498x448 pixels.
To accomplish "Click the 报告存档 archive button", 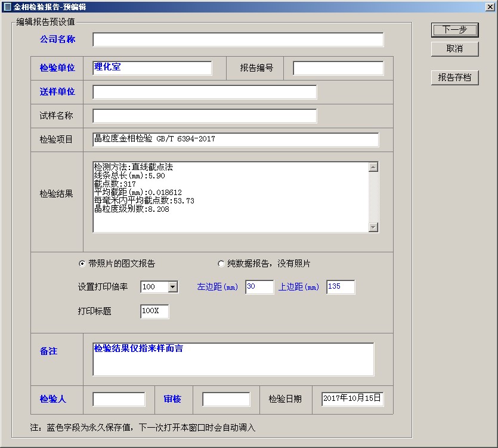I will tap(454, 78).
